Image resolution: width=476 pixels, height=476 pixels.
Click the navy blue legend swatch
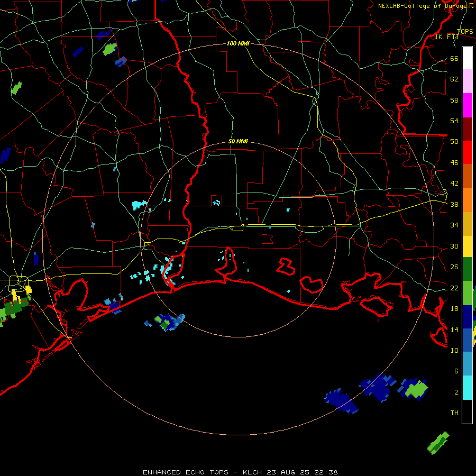pos(467,317)
